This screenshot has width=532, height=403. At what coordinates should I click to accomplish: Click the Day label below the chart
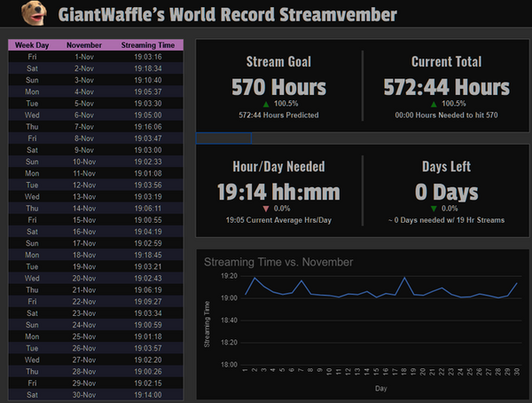[x=380, y=388]
